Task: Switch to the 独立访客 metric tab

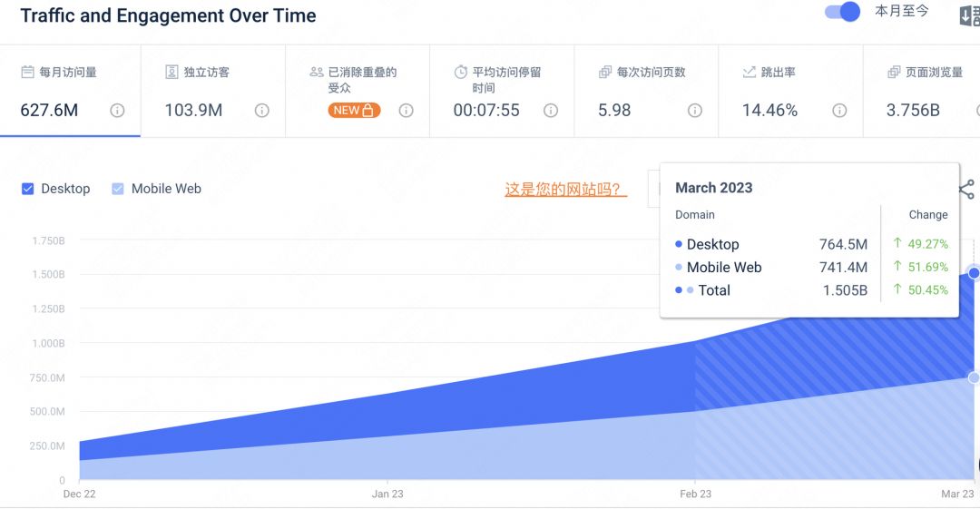Action: (x=205, y=73)
